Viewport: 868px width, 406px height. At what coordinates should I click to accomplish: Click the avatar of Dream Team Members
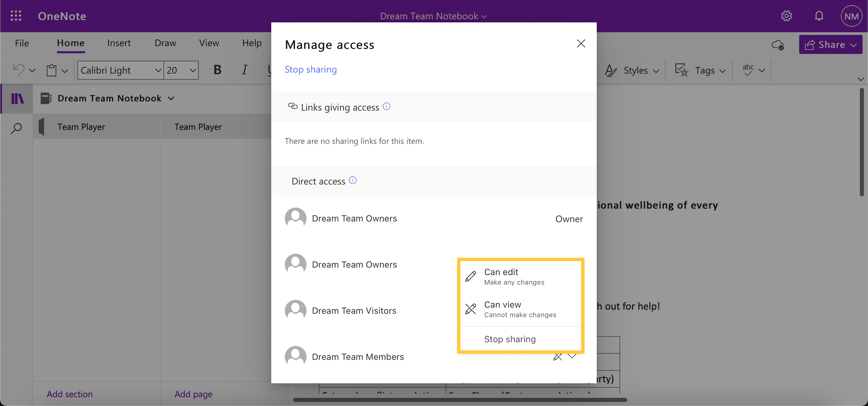(296, 356)
